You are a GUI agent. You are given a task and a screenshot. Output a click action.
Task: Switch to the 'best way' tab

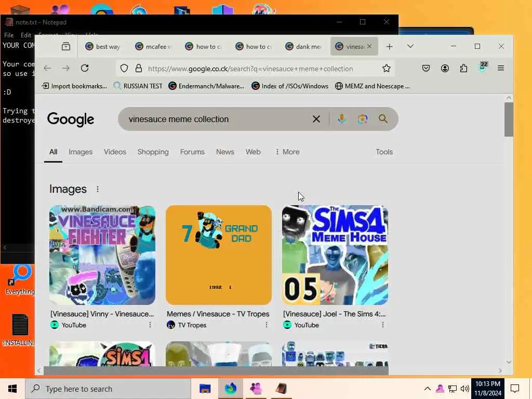pos(103,46)
